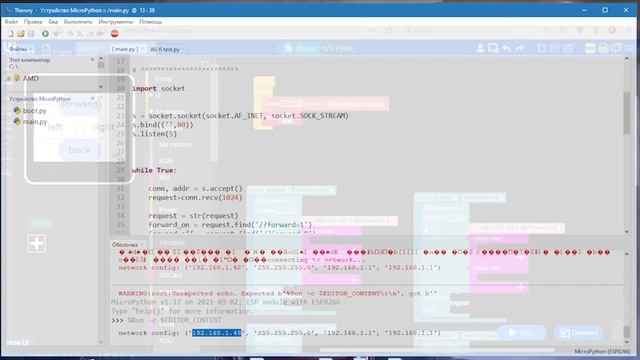This screenshot has height=360, width=640.
Task: Click the 'conn, addr = s.accept()' line
Action: click(x=196, y=189)
